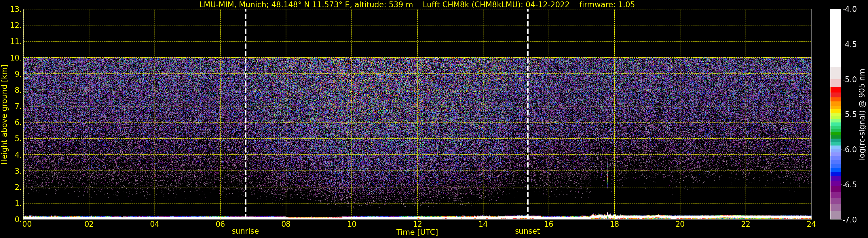The width and height of the screenshot is (868, 238).
Task: Click the "3" tick label on the height axis
Action: [x=18, y=171]
